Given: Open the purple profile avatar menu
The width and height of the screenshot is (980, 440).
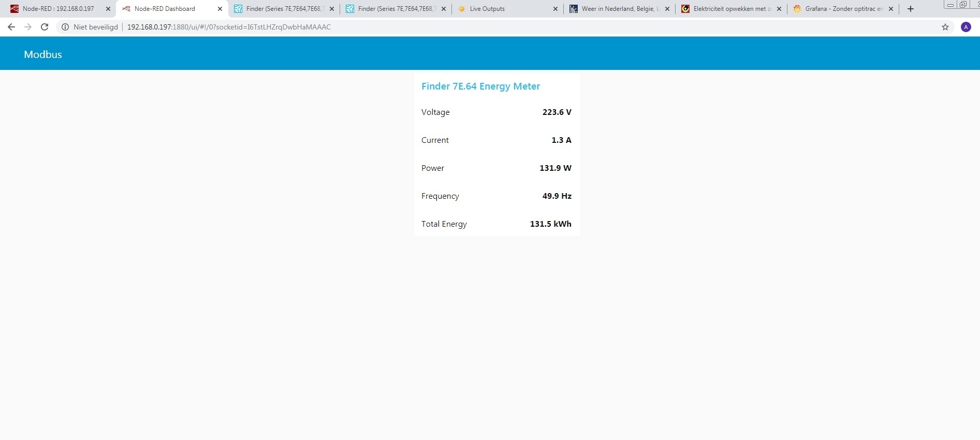Looking at the screenshot, I should coord(966,27).
